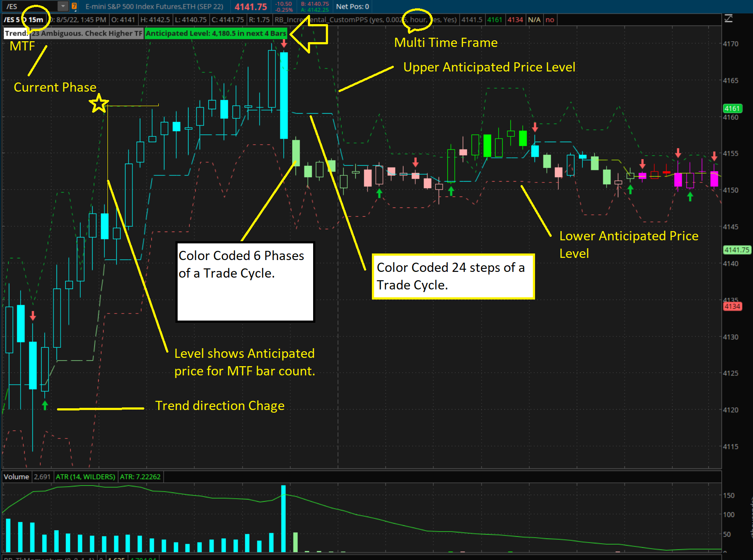Click the drawing tool icon above price axis
Viewport: 753px width, 560px height.
[x=728, y=18]
